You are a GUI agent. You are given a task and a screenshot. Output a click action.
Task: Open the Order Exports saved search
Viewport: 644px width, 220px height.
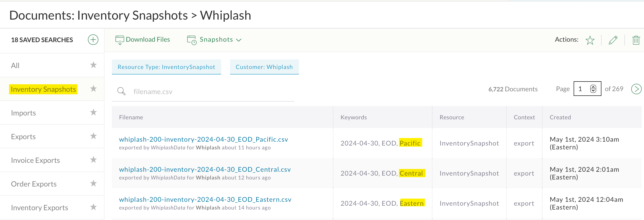[x=52, y=184]
